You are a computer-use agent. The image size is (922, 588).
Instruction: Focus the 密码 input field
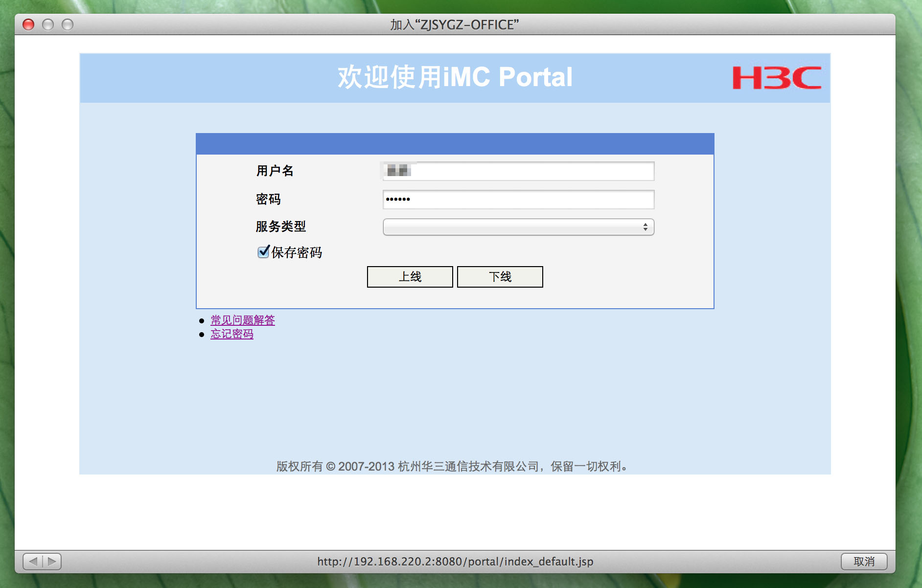tap(518, 200)
